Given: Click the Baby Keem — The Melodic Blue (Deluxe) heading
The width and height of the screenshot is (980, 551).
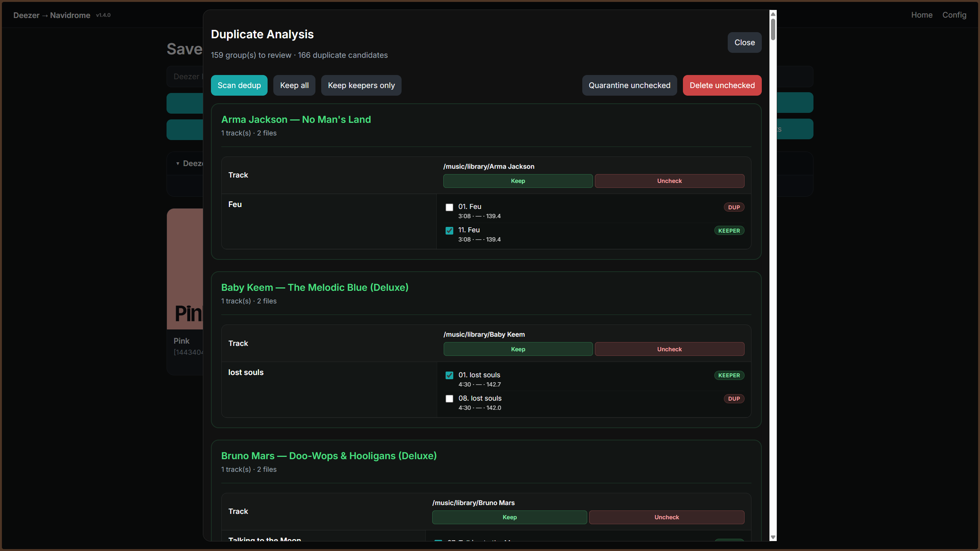Looking at the screenshot, I should click(315, 287).
